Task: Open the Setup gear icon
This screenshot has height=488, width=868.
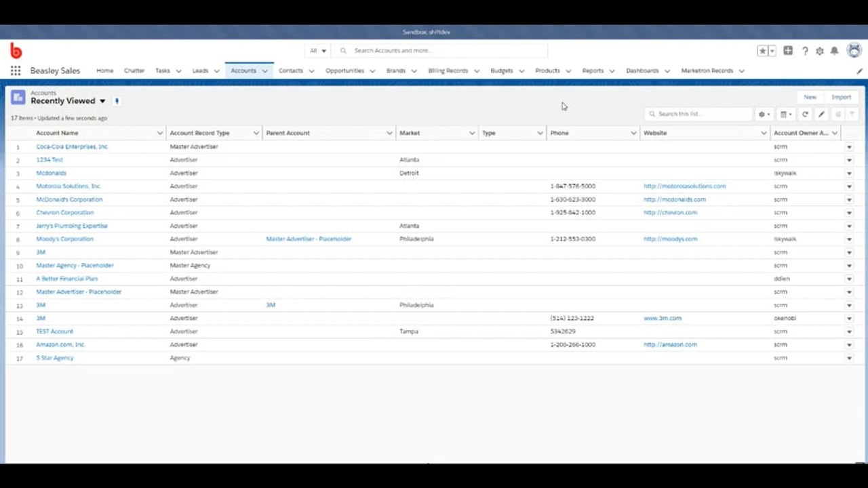Action: 820,51
